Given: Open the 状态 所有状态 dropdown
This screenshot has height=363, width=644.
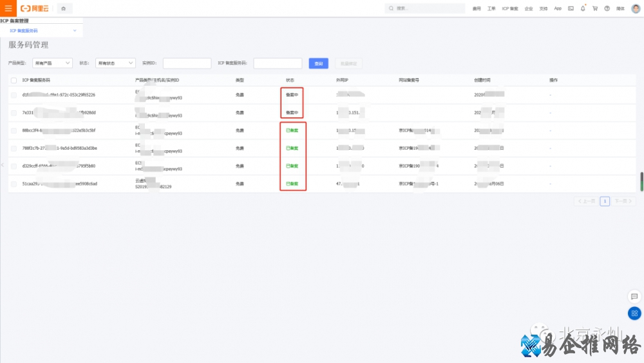Looking at the screenshot, I should coord(115,63).
